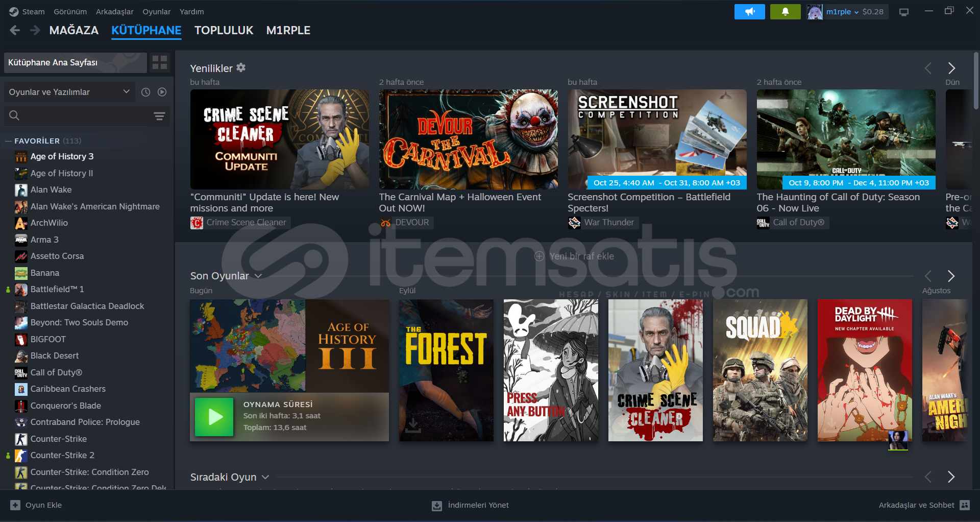Click the Steam logo icon
The width and height of the screenshot is (980, 522).
pyautogui.click(x=14, y=12)
